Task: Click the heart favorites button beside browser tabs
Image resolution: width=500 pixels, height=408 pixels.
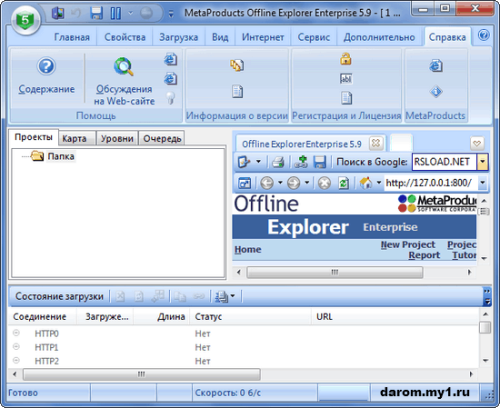Action: click(x=477, y=144)
